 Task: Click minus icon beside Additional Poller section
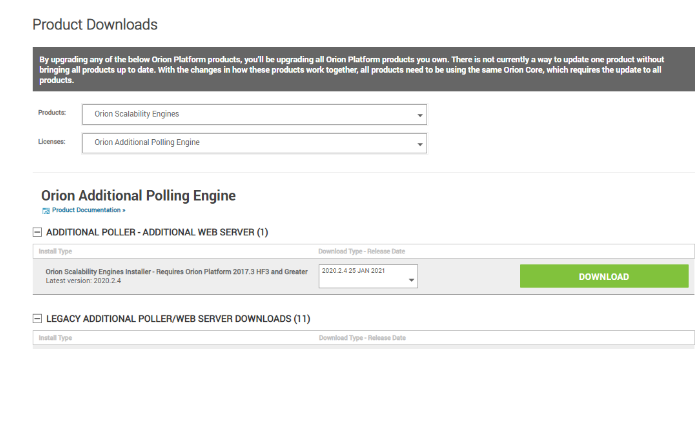pos(38,232)
